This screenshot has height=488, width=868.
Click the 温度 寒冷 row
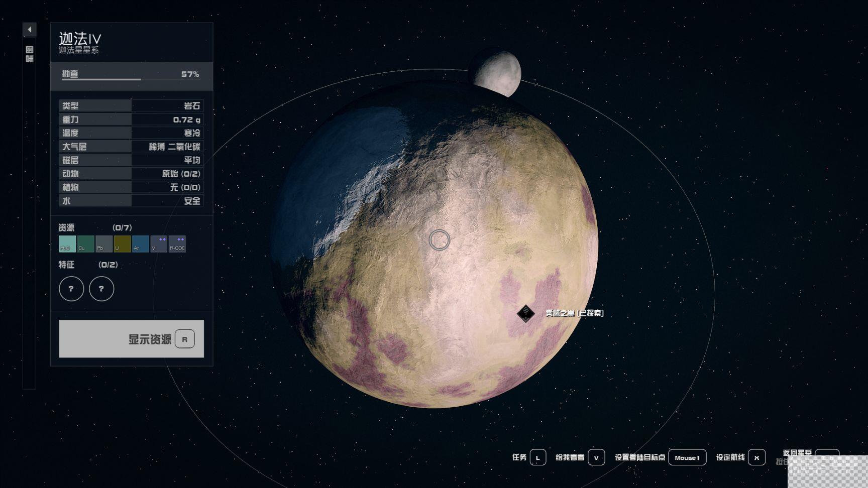point(131,133)
